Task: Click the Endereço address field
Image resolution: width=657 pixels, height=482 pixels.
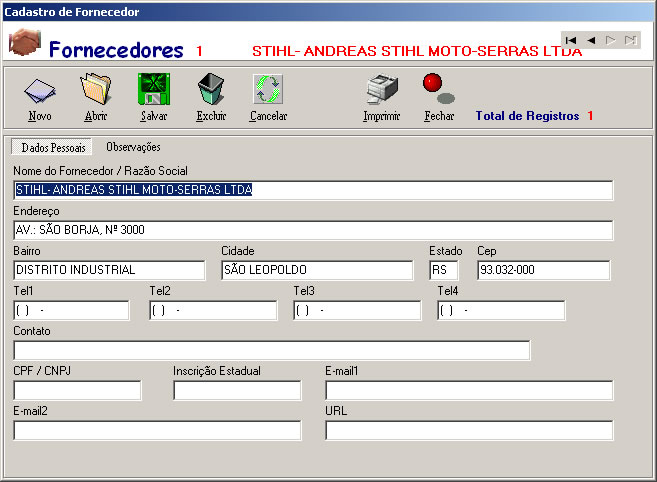Action: pyautogui.click(x=313, y=230)
